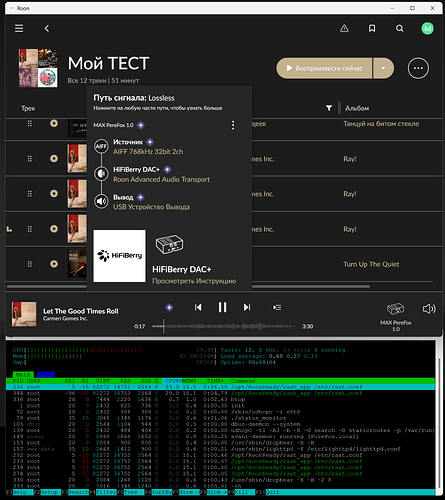The height and width of the screenshot is (500, 445).
Task: Click the HiFiBerry logo thumbnail
Action: [119, 256]
